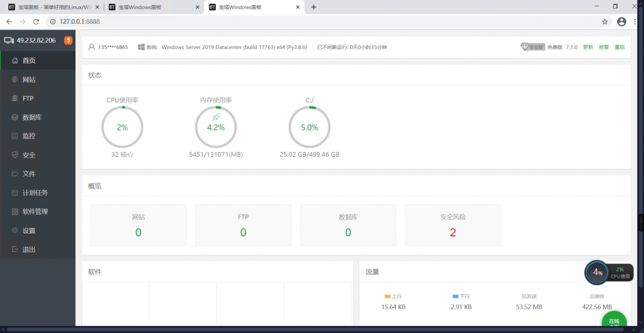This screenshot has height=333, width=644.
Task: Click the rocket memory release icon
Action: (216, 116)
